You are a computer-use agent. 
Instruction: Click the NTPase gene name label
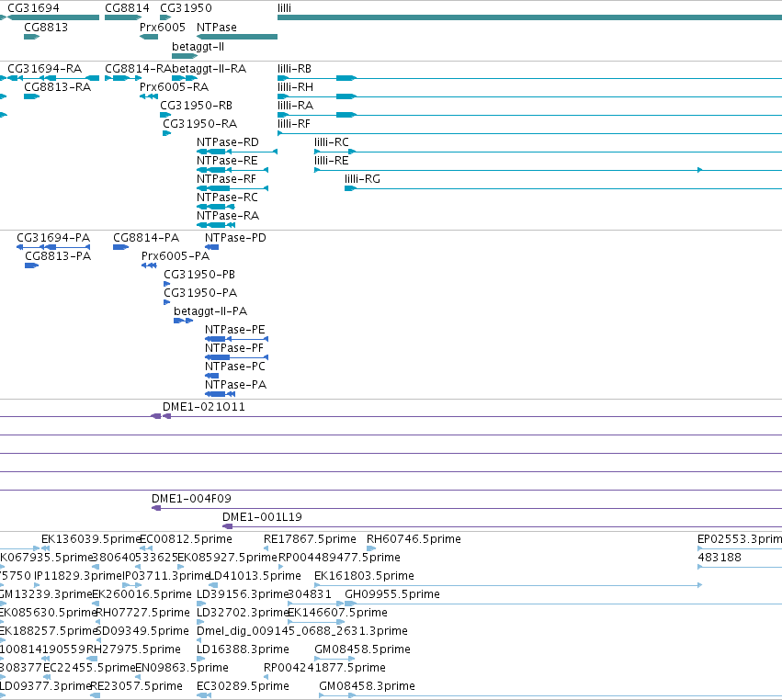[217, 28]
